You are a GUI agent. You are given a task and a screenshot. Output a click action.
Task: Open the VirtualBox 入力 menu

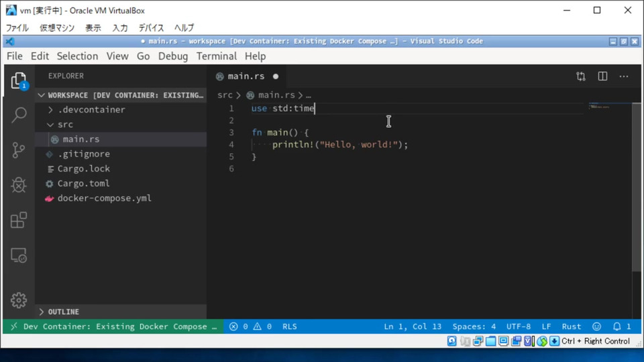[120, 28]
